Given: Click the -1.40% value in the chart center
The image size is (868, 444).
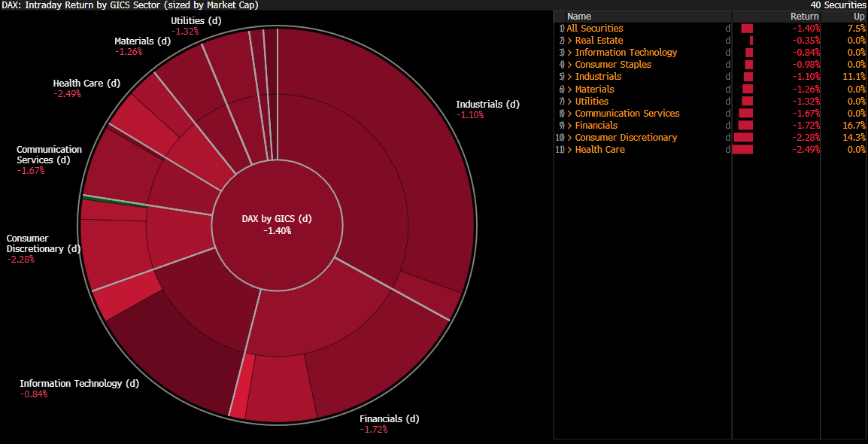Looking at the screenshot, I should [277, 232].
